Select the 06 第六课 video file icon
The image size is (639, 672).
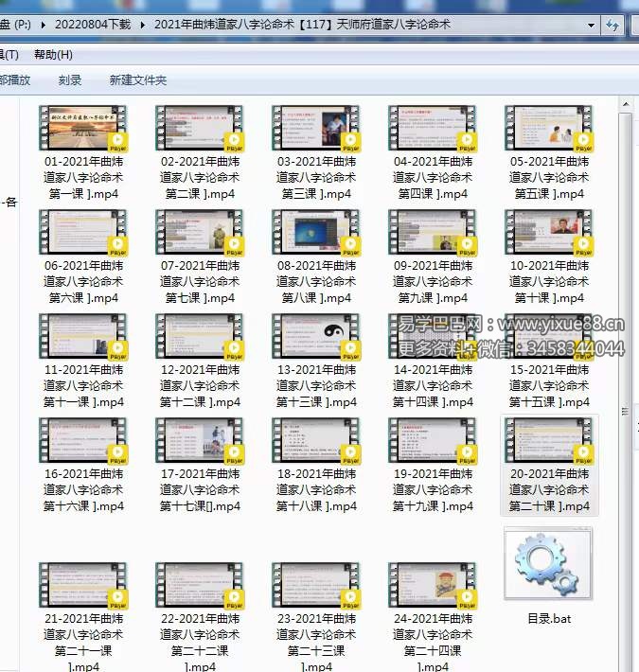tap(83, 232)
